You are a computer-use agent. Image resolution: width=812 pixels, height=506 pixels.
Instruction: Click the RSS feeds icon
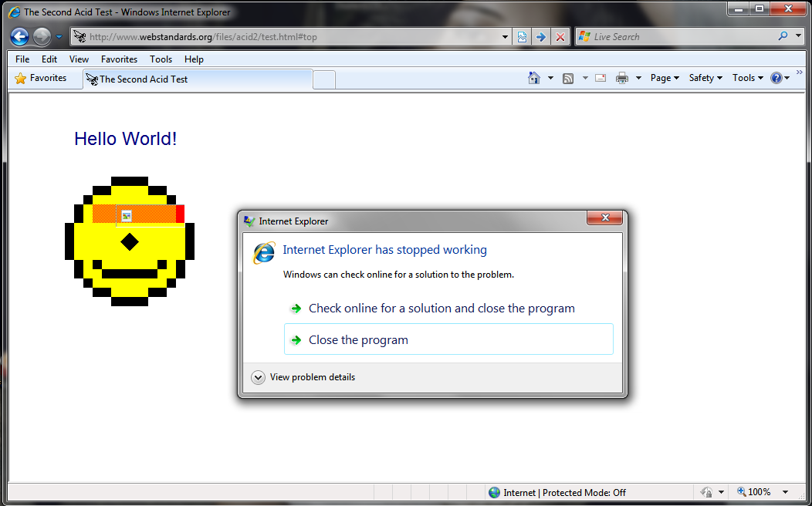point(568,78)
